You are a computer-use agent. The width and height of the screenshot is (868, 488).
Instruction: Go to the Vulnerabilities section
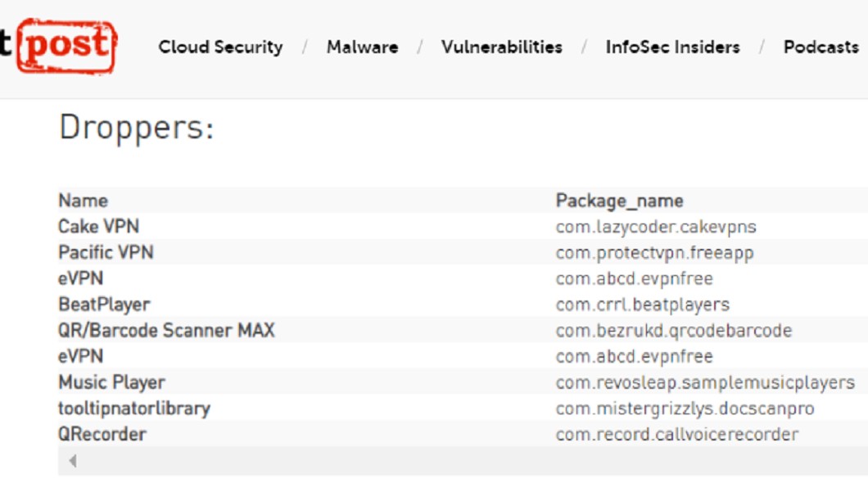(x=501, y=47)
